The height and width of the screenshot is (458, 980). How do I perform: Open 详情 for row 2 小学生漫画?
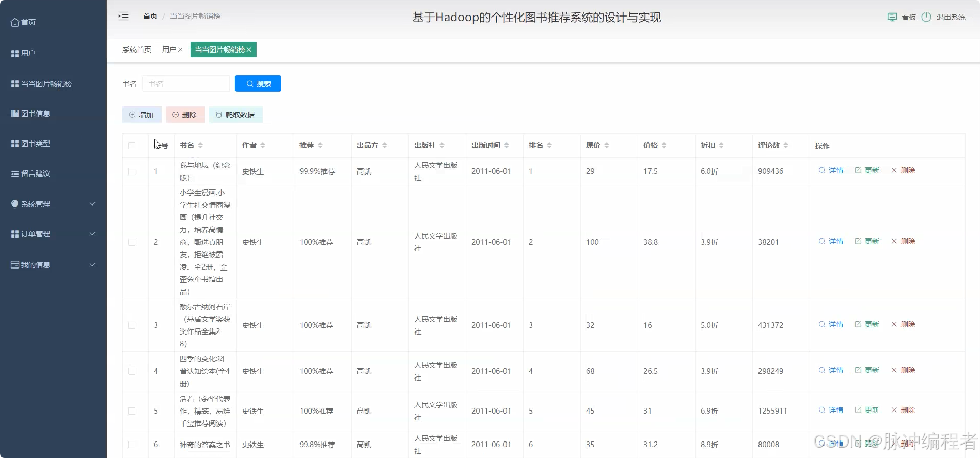tap(831, 241)
